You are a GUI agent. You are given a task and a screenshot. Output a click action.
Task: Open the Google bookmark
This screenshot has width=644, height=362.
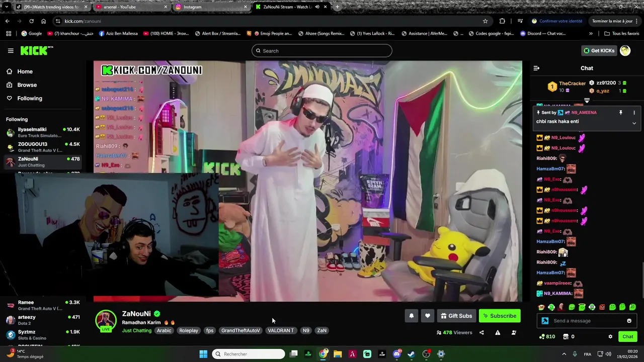click(x=31, y=34)
